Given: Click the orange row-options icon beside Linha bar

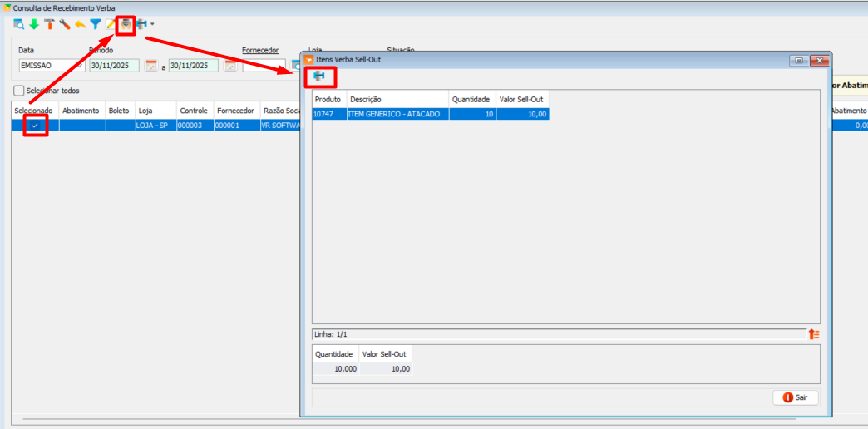Looking at the screenshot, I should tap(814, 334).
